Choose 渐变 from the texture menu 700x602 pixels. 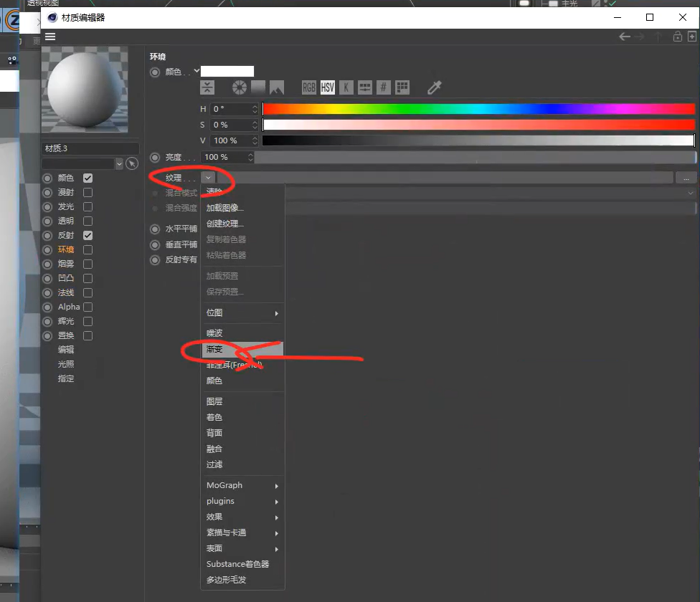coord(215,349)
